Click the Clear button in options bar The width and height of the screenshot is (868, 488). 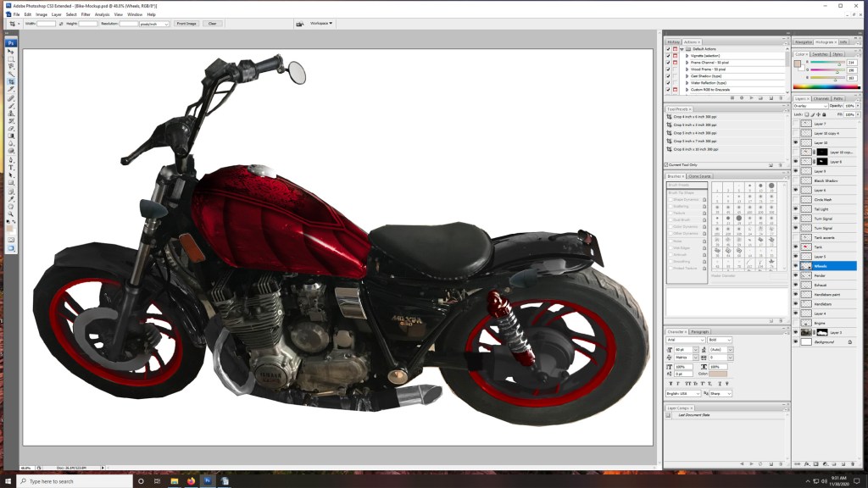[211, 24]
